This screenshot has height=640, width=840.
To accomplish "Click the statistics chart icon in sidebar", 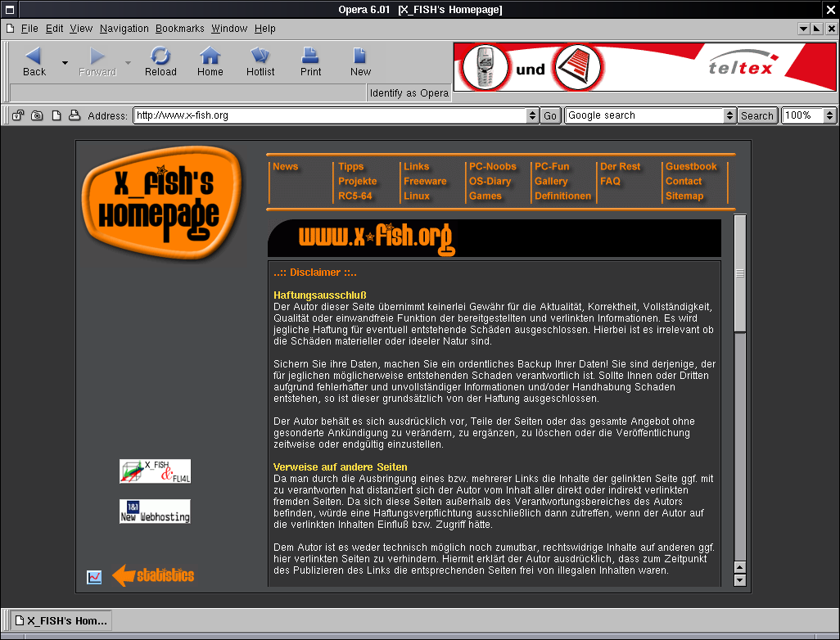I will [x=95, y=577].
